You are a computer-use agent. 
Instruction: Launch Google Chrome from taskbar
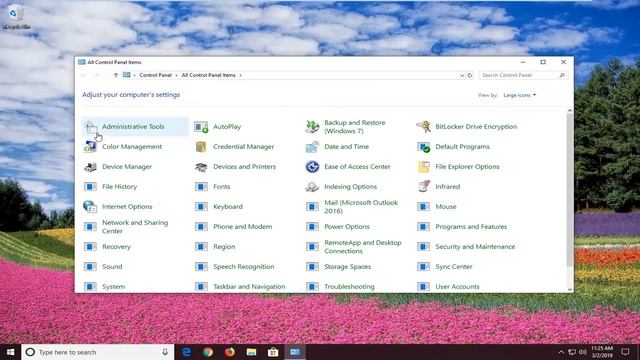point(208,352)
